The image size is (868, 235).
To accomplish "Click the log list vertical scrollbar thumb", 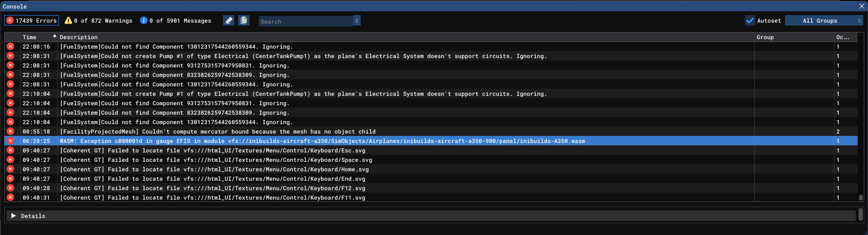I will click(x=860, y=198).
